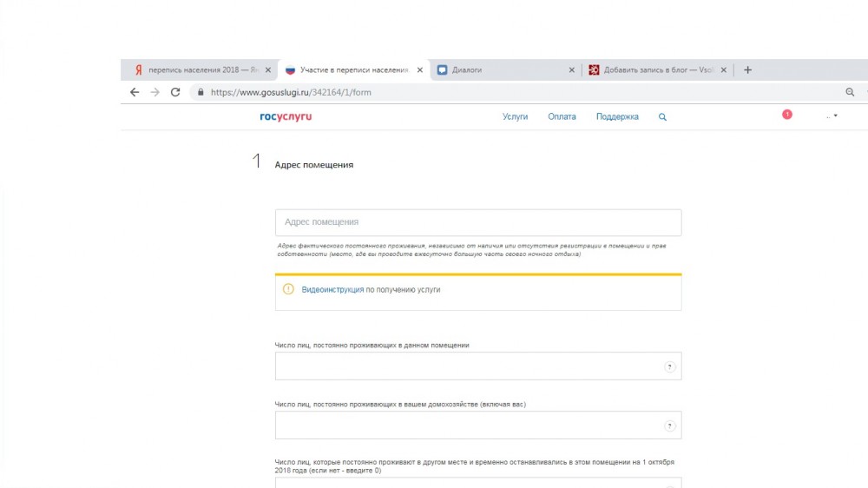Click the help icon in permanent residents field

click(669, 367)
